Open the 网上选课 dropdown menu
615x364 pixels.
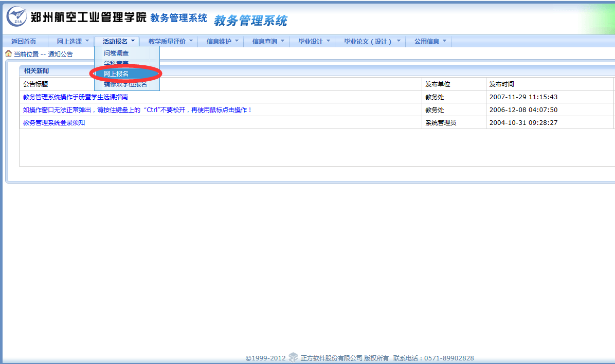pos(73,42)
